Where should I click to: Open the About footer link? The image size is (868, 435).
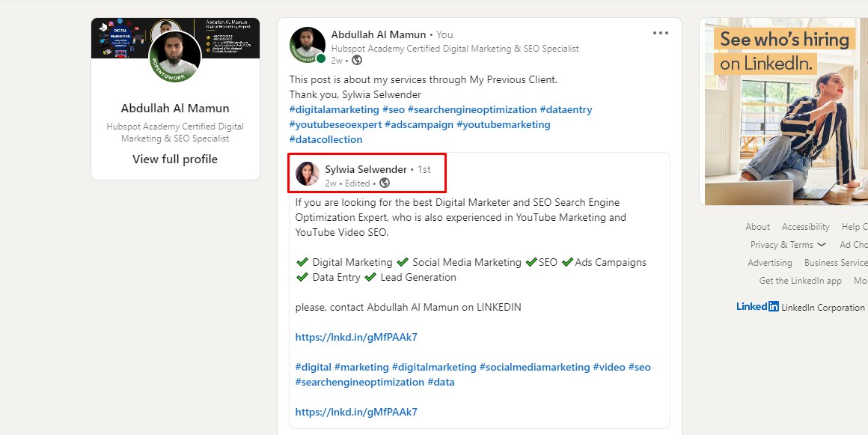point(757,227)
